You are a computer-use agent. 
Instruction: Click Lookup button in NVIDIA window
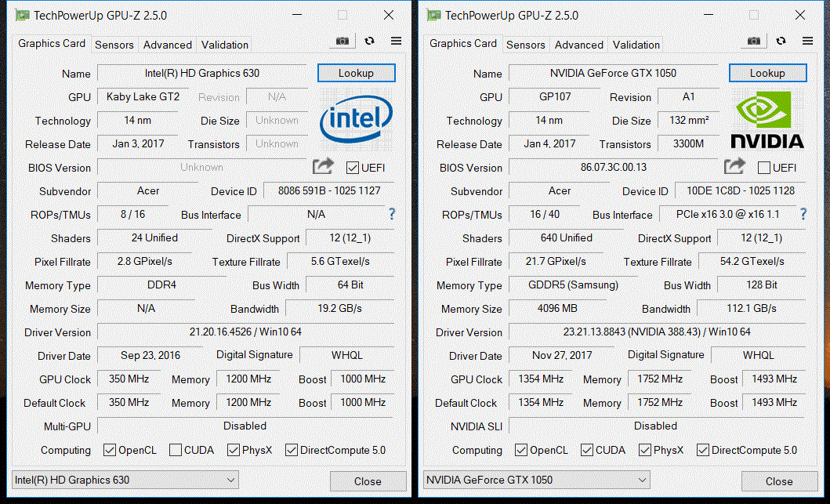pyautogui.click(x=767, y=73)
